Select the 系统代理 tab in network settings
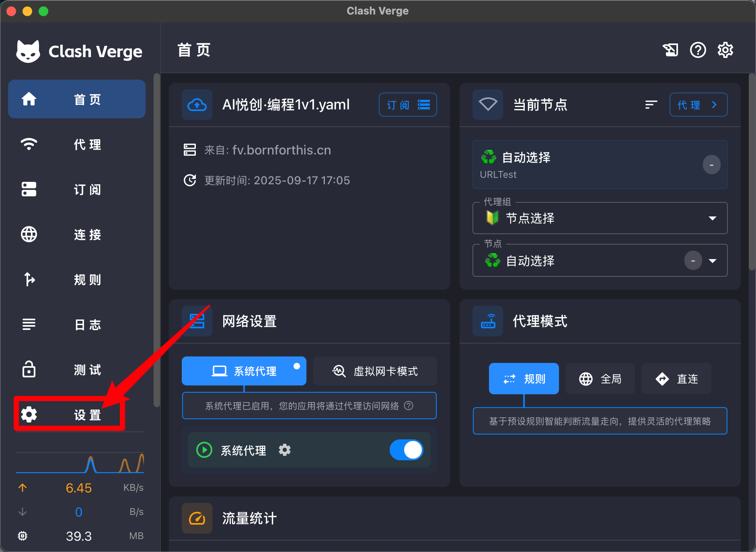Screen dimensions: 756x552 click(x=244, y=371)
